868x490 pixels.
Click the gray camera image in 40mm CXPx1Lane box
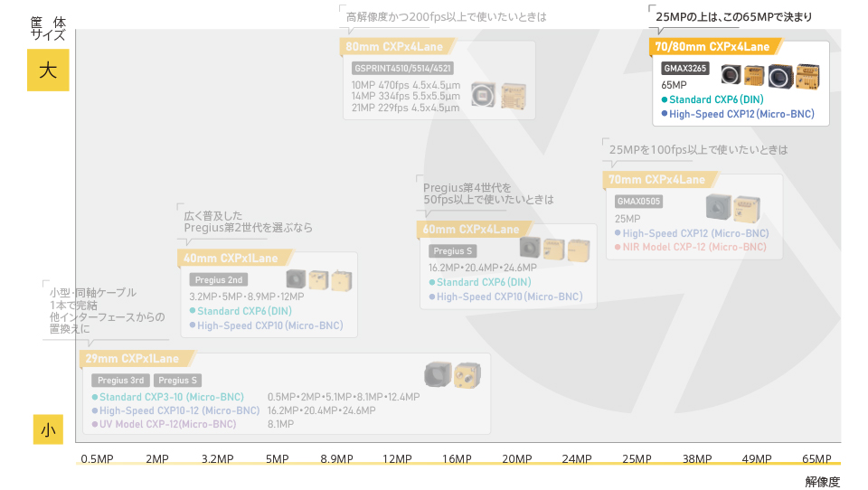296,279
